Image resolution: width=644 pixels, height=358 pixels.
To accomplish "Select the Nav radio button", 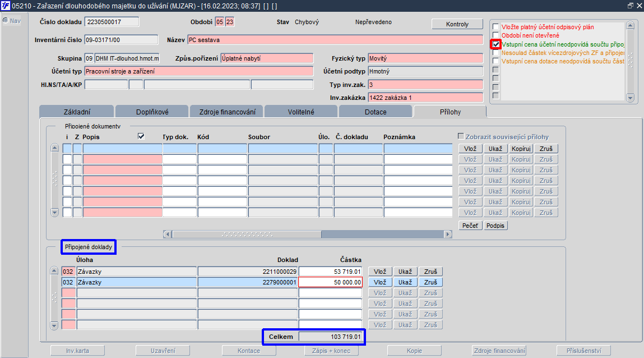I will click(x=6, y=21).
